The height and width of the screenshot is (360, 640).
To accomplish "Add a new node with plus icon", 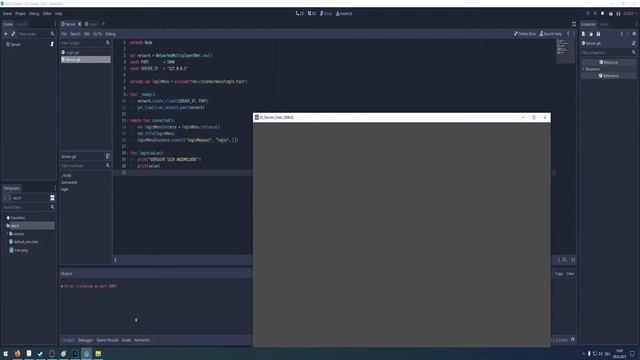I will [6, 34].
